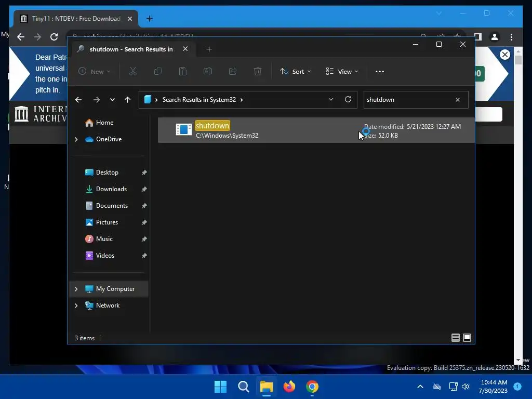This screenshot has width=532, height=399.
Task: Add a new File Explorer tab
Action: 209,49
